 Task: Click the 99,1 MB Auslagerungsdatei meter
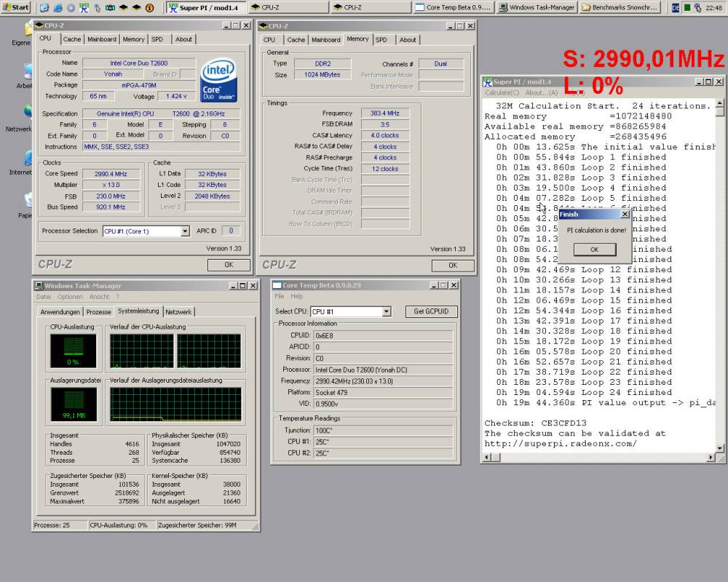74,404
